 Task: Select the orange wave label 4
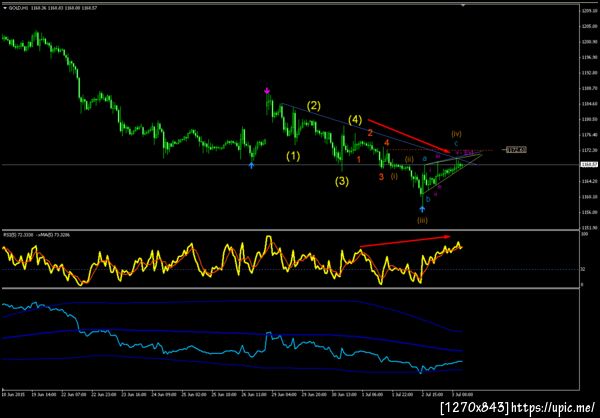pos(387,142)
